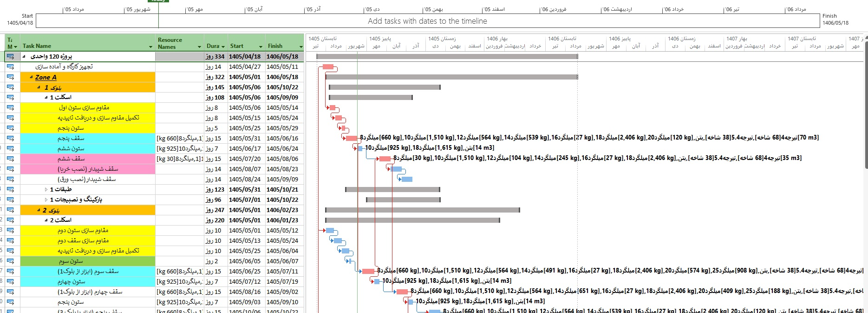Open Task Name column filter dropdown
Viewport: 868px width, 313px height.
point(150,47)
